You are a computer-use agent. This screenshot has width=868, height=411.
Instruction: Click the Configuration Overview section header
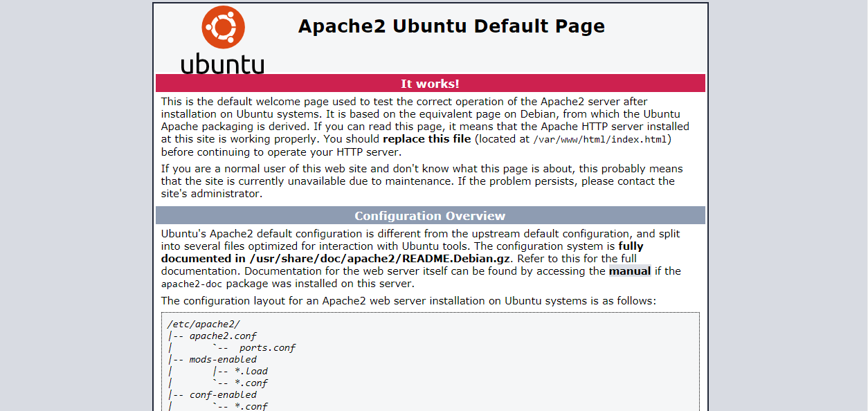pos(431,216)
